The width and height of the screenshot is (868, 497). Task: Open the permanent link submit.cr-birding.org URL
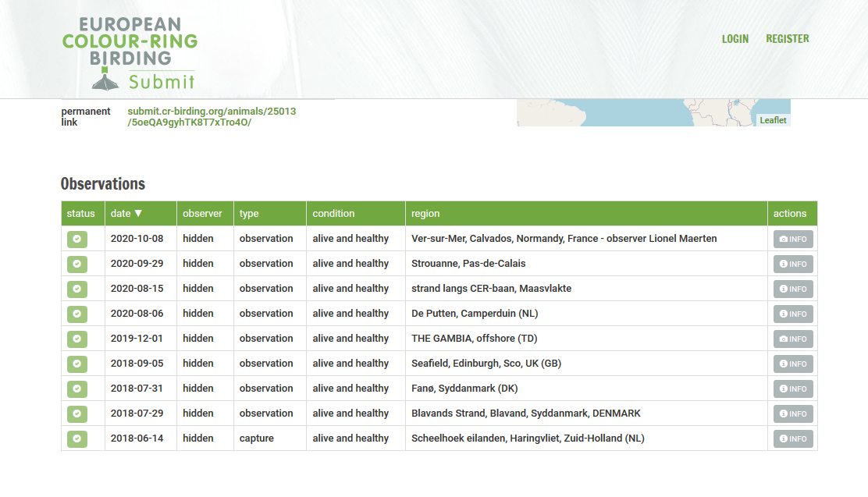[x=212, y=117]
